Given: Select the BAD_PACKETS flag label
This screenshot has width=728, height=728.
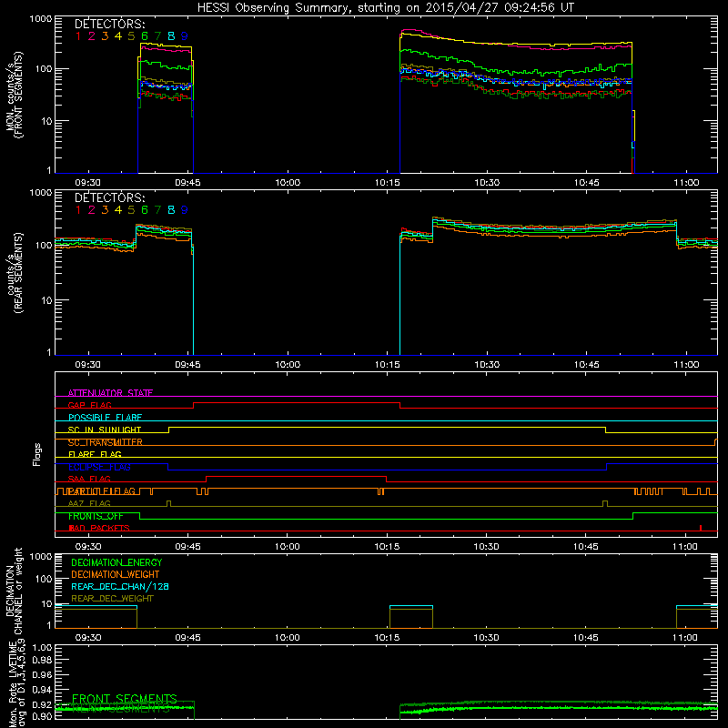Looking at the screenshot, I should pos(99,528).
